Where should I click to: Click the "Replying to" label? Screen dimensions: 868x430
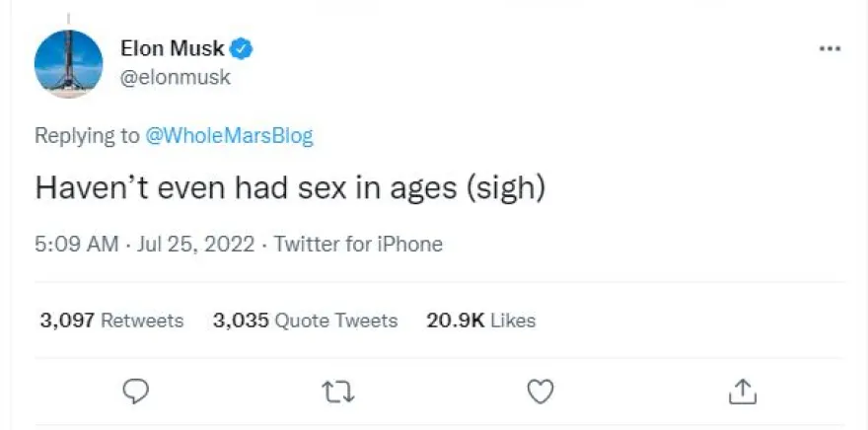pos(87,136)
